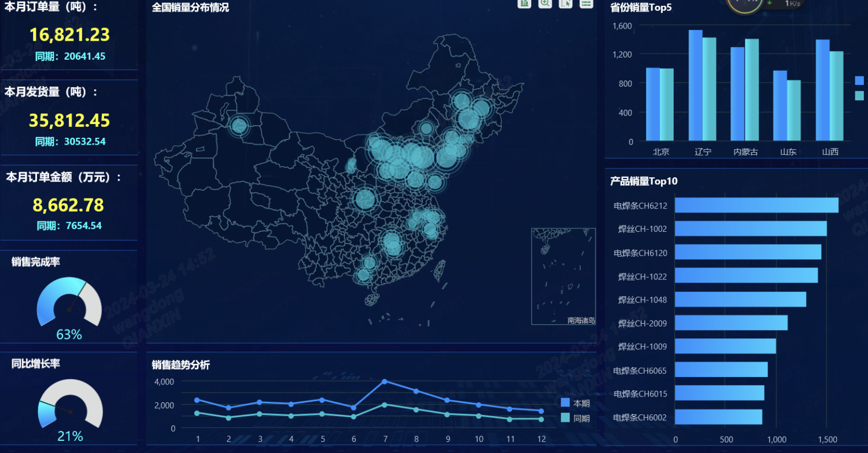This screenshot has width=868, height=453.
Task: Click the blue bar for 北京
Action: (x=653, y=104)
